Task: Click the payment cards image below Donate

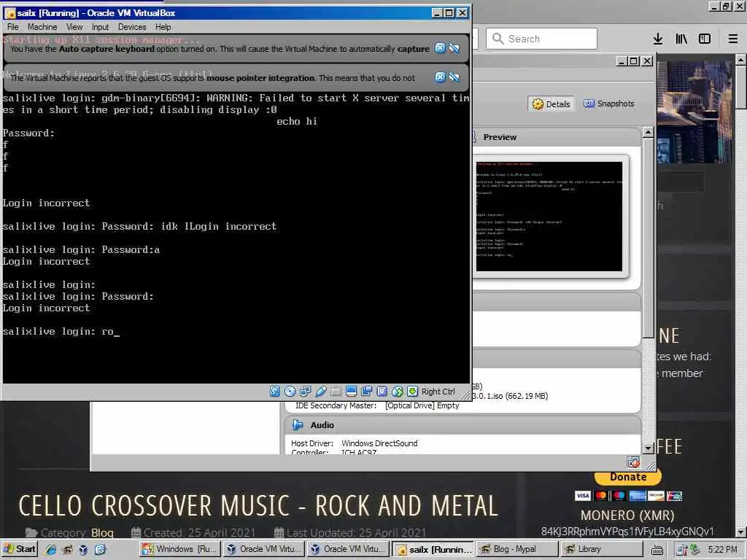Action: pyautogui.click(x=628, y=496)
